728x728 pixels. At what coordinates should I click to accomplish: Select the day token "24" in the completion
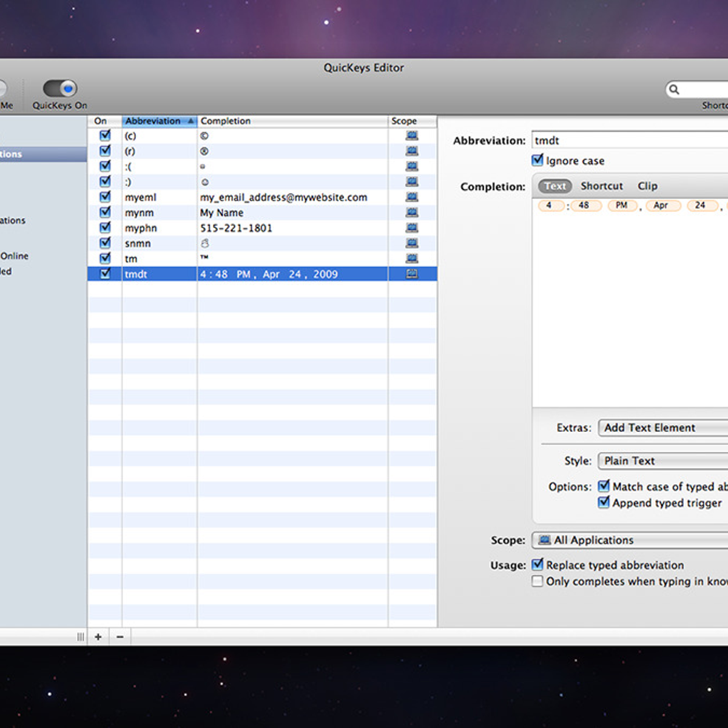[x=701, y=206]
